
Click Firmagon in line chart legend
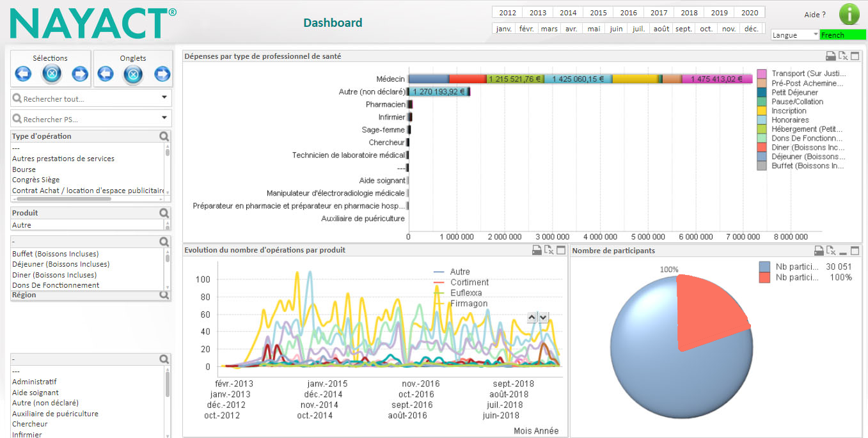469,304
